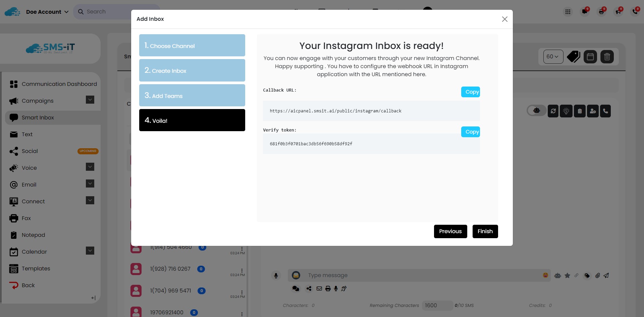Toggle the AI bot switch above conversation

tap(536, 111)
